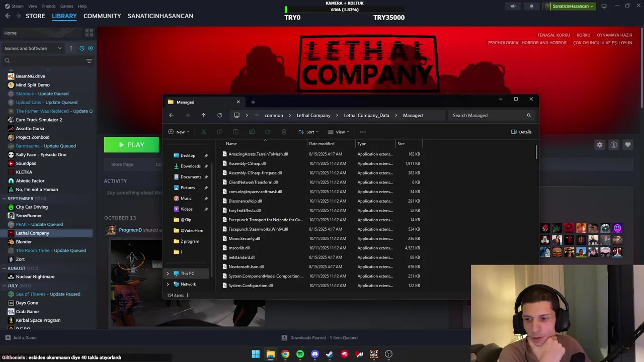Screen dimensions: 644x362
Task: Select the Assembly-CSharp.dll file
Action: (x=247, y=163)
